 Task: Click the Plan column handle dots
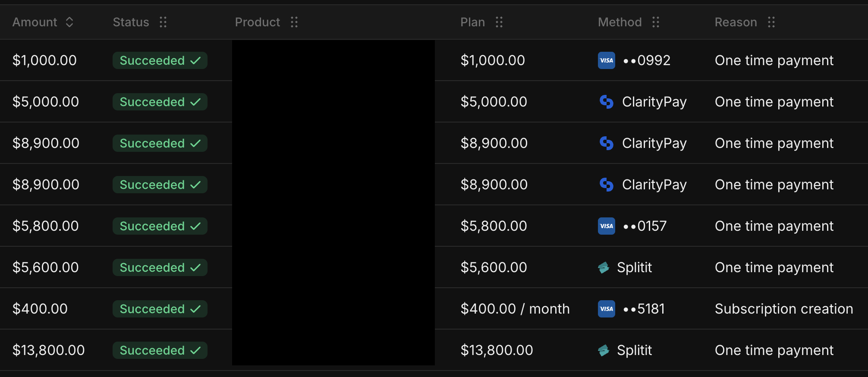point(499,22)
